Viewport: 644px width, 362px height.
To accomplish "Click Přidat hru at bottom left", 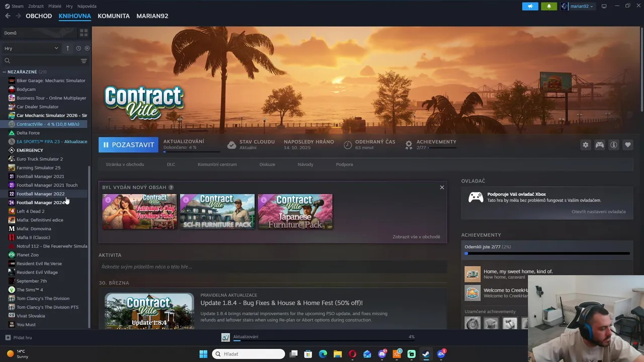I will [19, 338].
